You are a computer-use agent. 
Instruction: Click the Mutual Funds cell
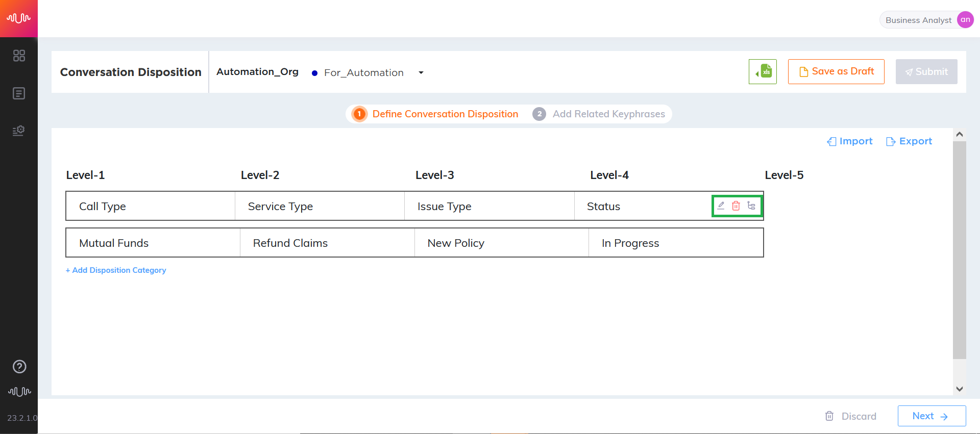pos(153,243)
